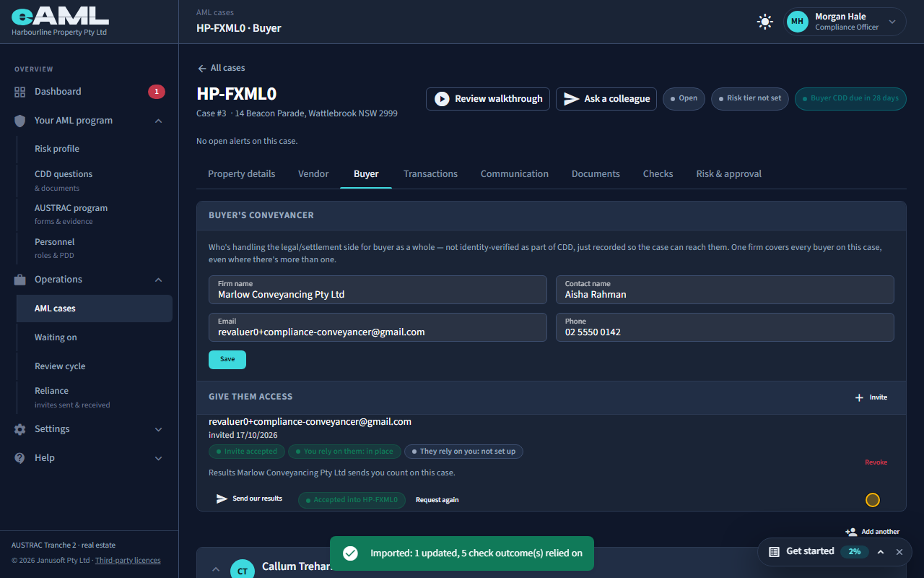Click the 2% progress indicator
Image resolution: width=924 pixels, height=578 pixels.
pyautogui.click(x=855, y=551)
